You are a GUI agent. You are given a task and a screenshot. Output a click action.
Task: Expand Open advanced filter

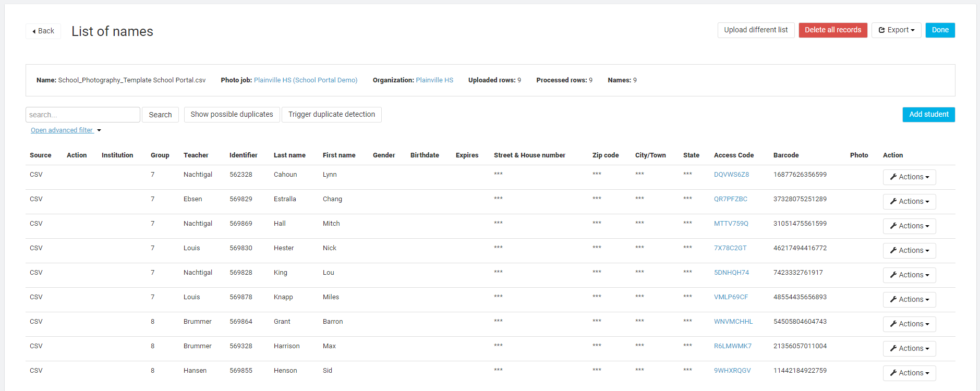pos(65,130)
